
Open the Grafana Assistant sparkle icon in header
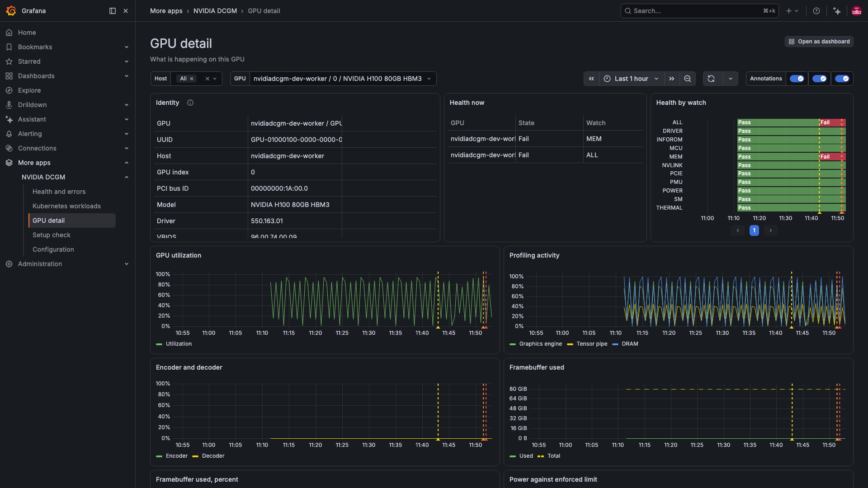[837, 11]
